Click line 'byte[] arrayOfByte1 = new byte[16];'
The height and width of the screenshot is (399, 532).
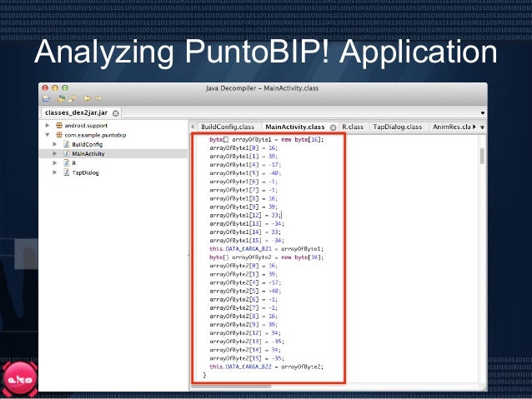tap(266, 140)
